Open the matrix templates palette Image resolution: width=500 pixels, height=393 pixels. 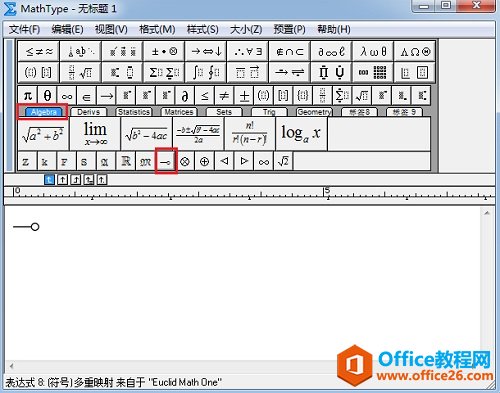point(373,72)
